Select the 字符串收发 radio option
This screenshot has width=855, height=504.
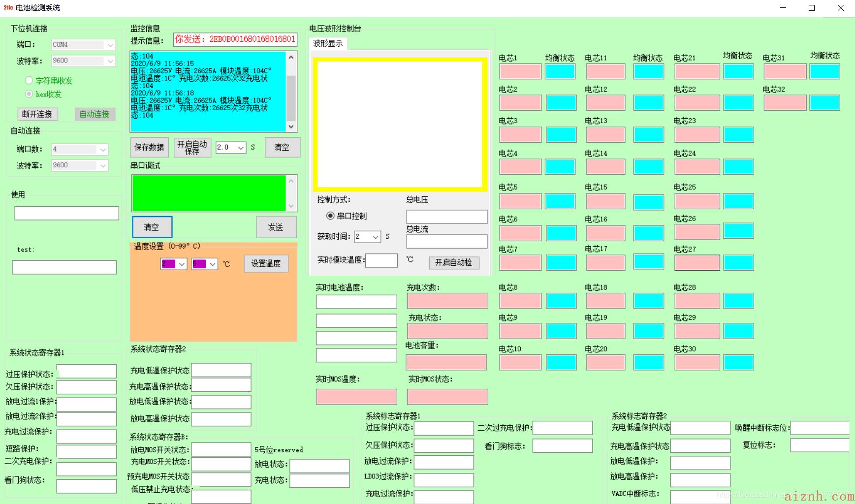point(29,80)
